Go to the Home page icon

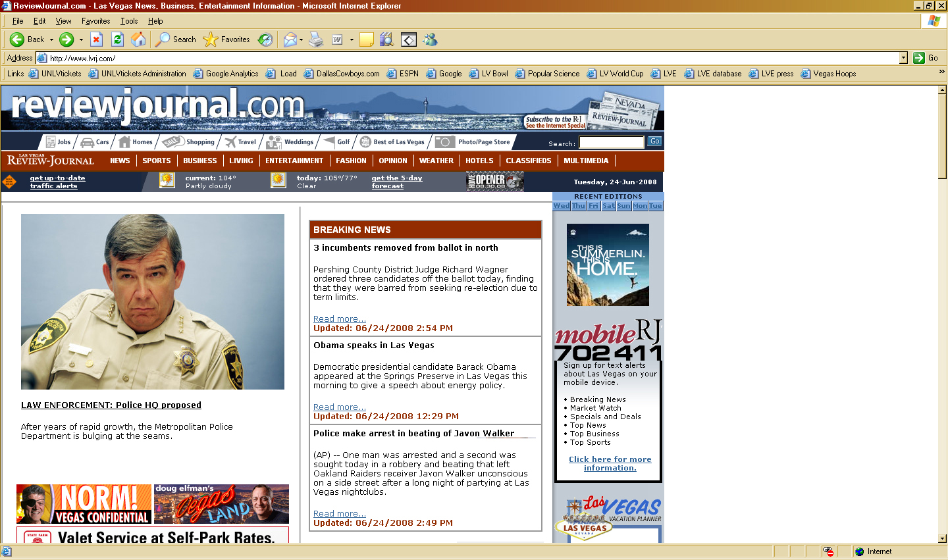(x=138, y=39)
